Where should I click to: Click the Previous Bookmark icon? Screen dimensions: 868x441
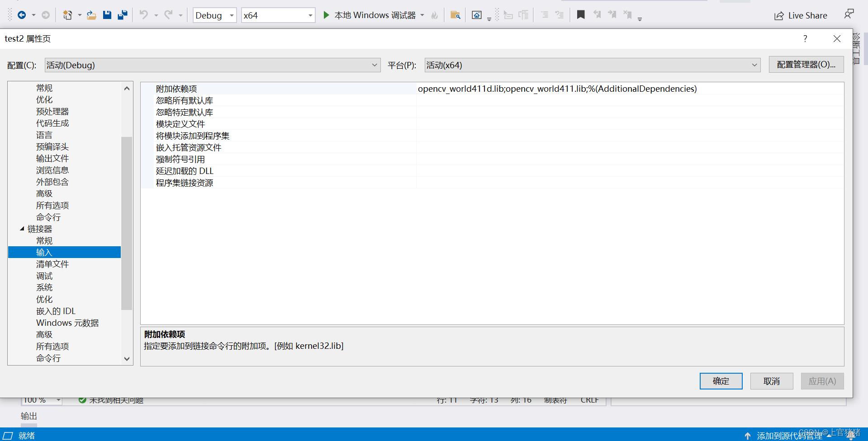point(597,15)
